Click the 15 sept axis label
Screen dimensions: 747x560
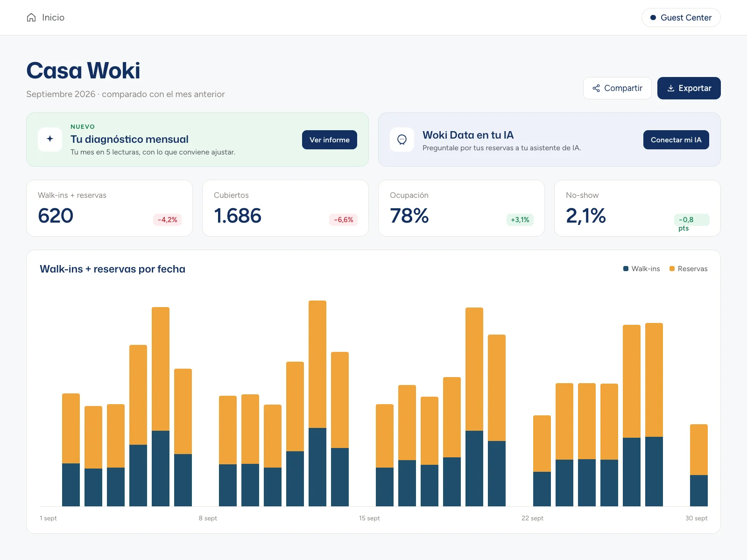[369, 518]
